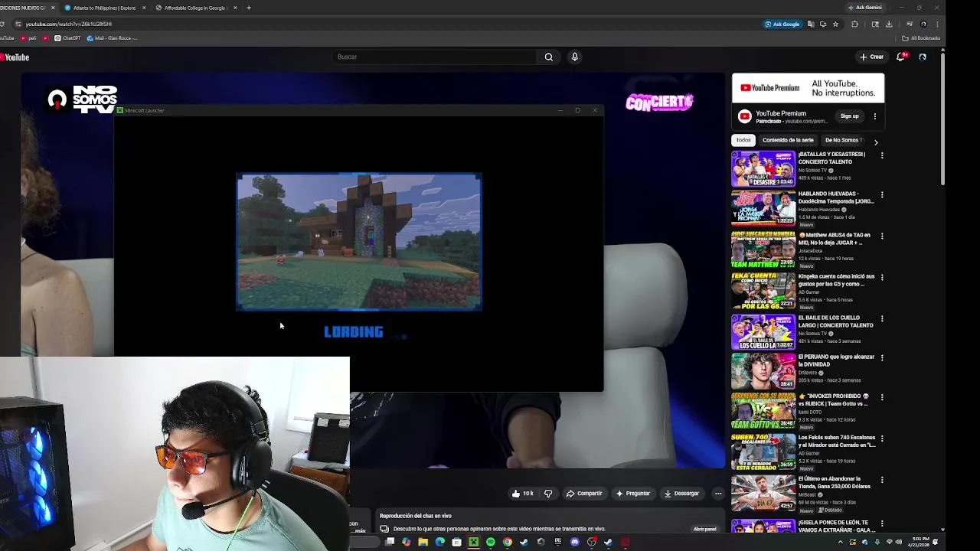Show more filter chips with the arrow

[x=876, y=142]
